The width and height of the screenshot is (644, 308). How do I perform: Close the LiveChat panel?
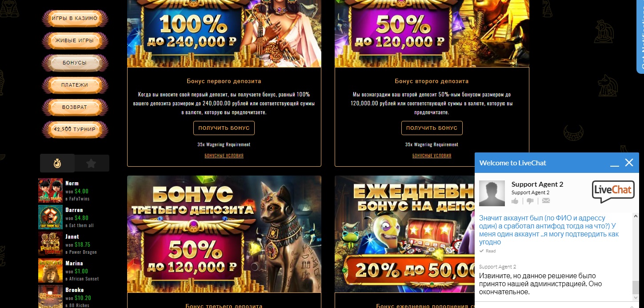[x=629, y=163]
